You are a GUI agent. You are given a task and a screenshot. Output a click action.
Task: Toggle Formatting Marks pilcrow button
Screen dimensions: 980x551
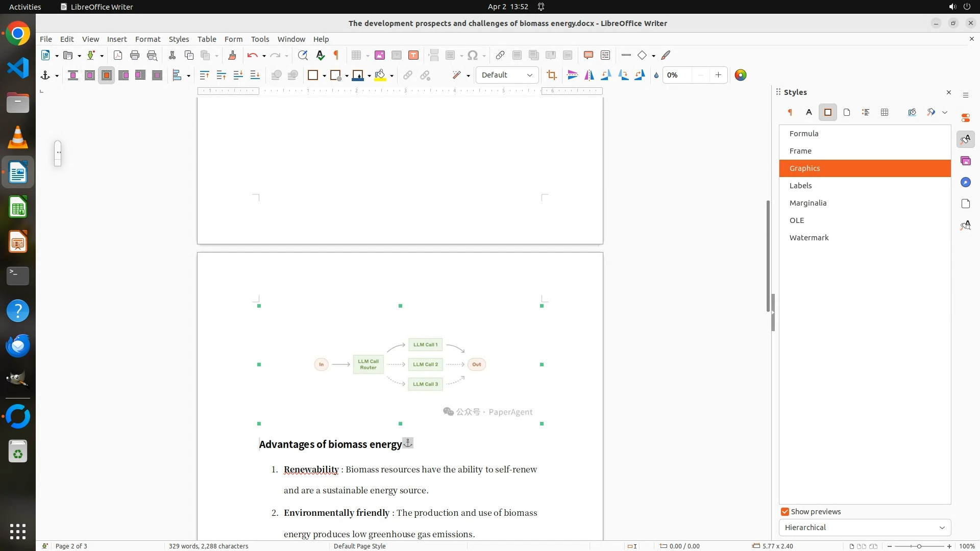(336, 55)
